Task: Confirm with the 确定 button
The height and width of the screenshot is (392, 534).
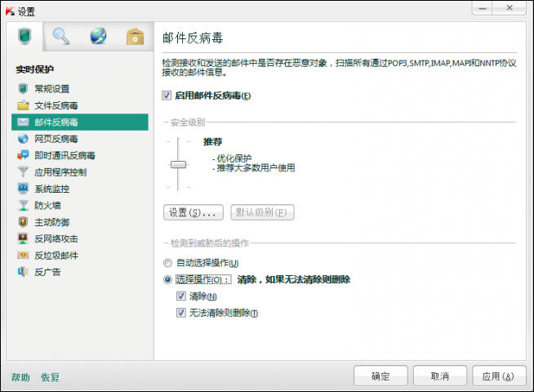Action: point(380,376)
